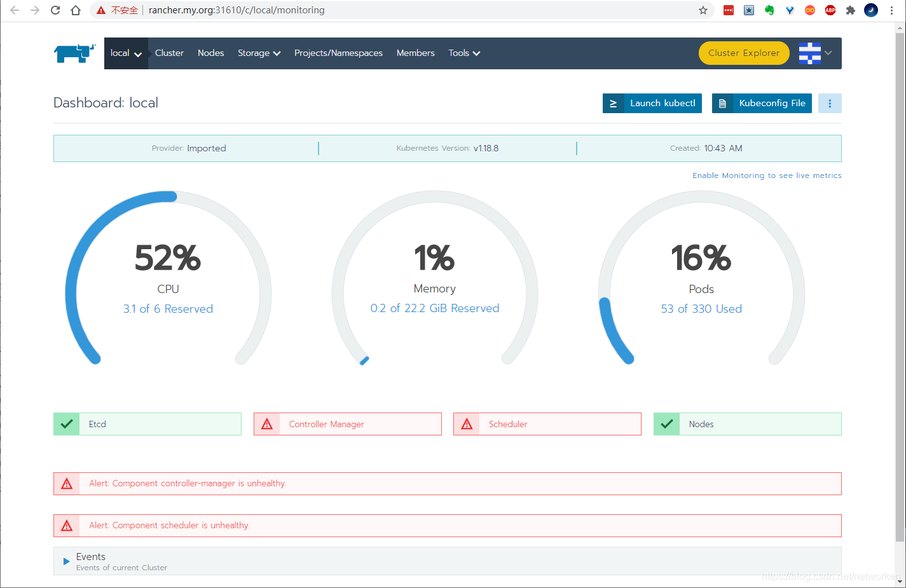
Task: Open the user avatar dropdown
Action: 816,53
